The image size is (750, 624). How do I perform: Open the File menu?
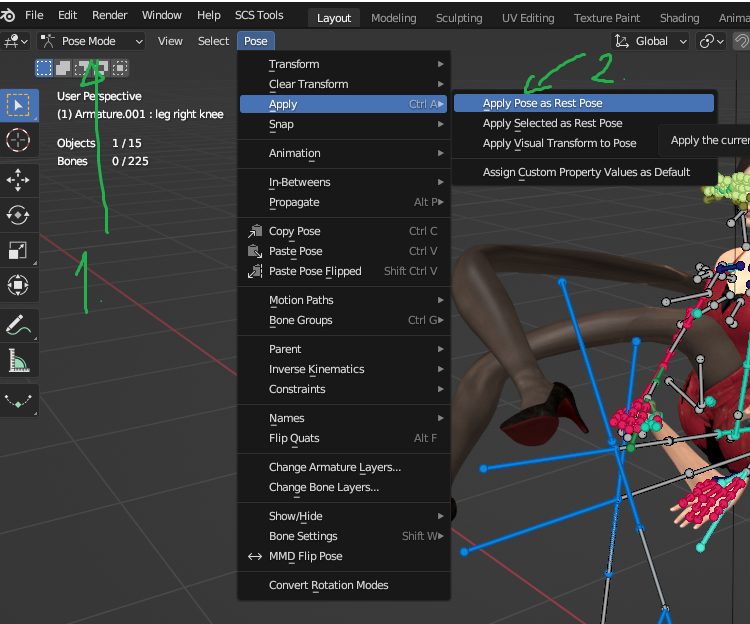click(34, 15)
